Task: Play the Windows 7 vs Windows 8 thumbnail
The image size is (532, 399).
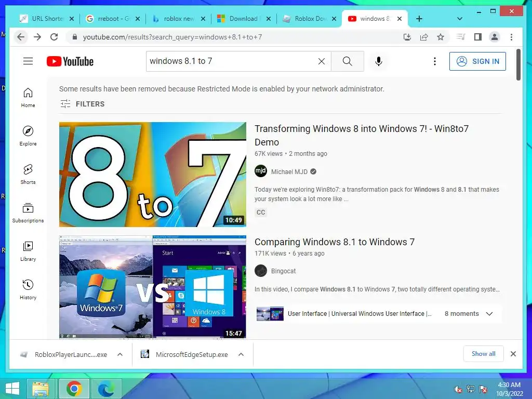Action: (153, 287)
